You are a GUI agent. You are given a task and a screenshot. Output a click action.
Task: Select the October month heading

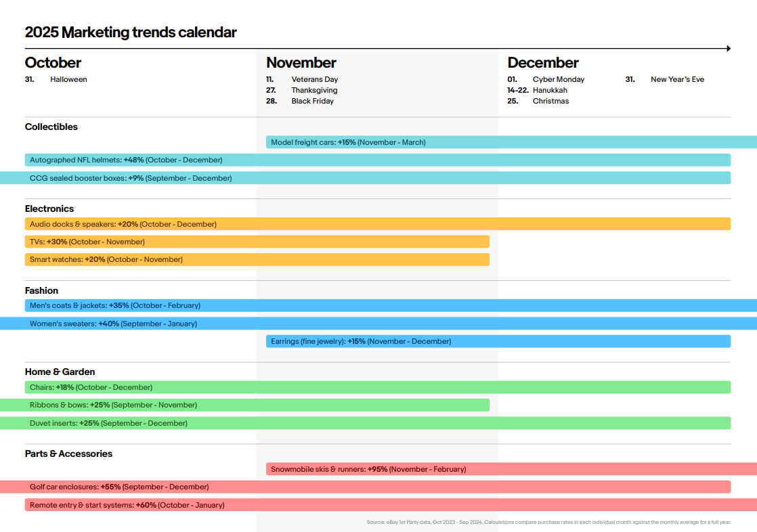coord(53,63)
